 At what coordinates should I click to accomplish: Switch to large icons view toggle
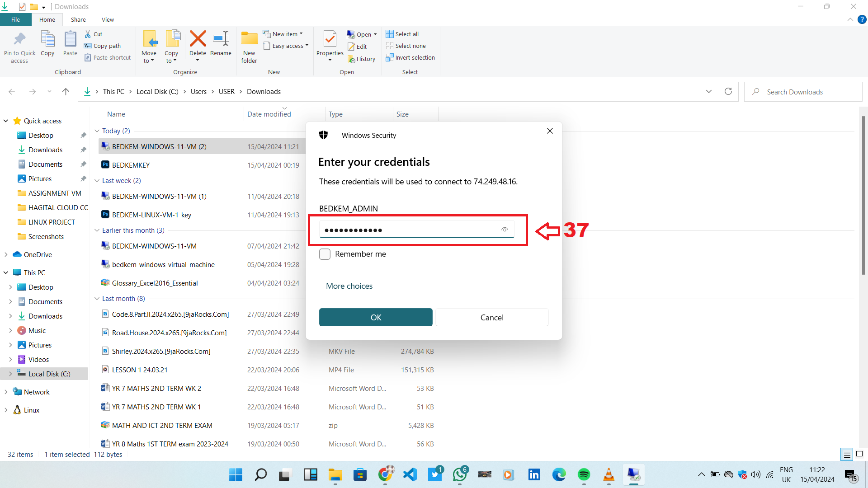(x=859, y=455)
